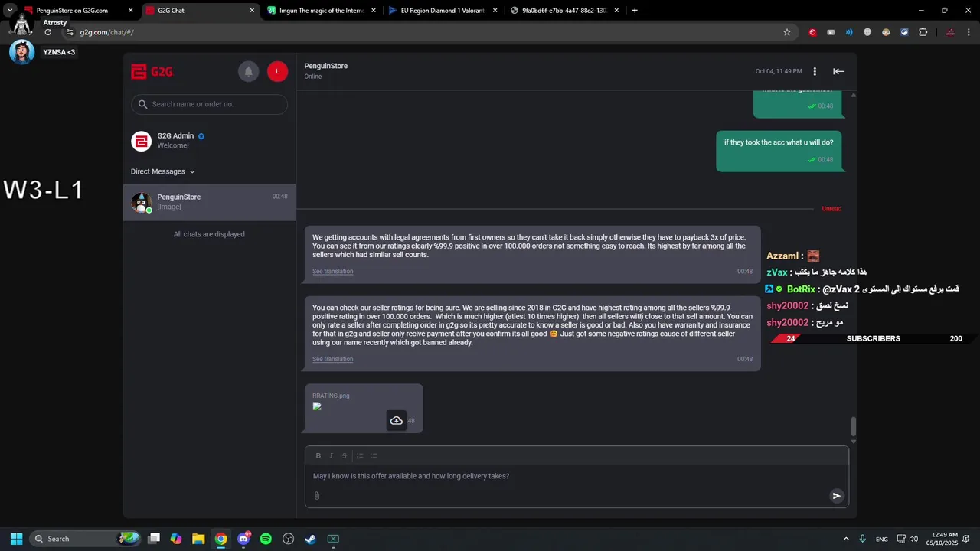Open the Windows Start menu
Image resolution: width=980 pixels, height=551 pixels.
pos(16,539)
